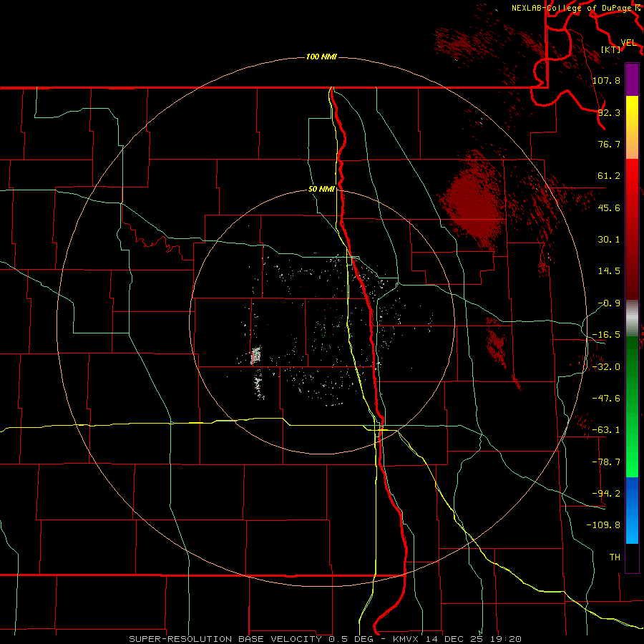Click the 14.5 velocity scale value

coord(609,271)
